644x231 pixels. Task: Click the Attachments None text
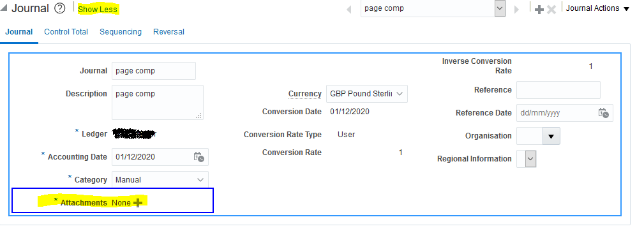click(x=121, y=203)
